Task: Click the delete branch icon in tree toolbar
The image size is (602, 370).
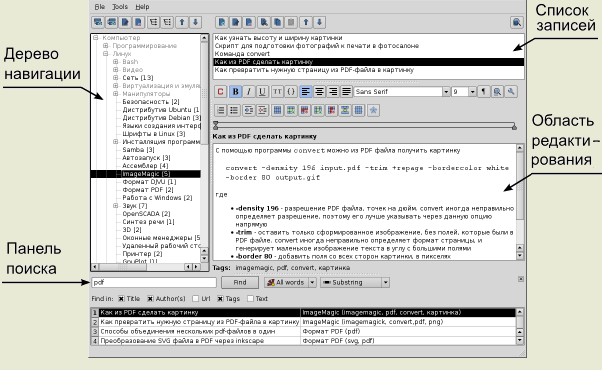Action: pos(139,22)
